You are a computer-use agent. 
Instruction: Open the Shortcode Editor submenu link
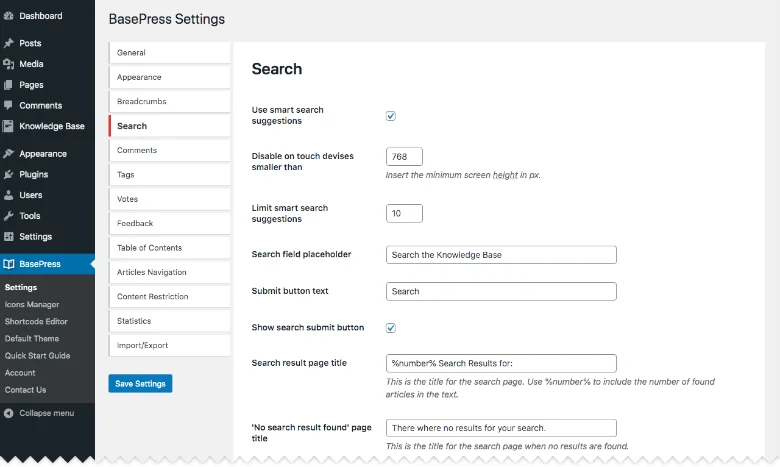[36, 321]
